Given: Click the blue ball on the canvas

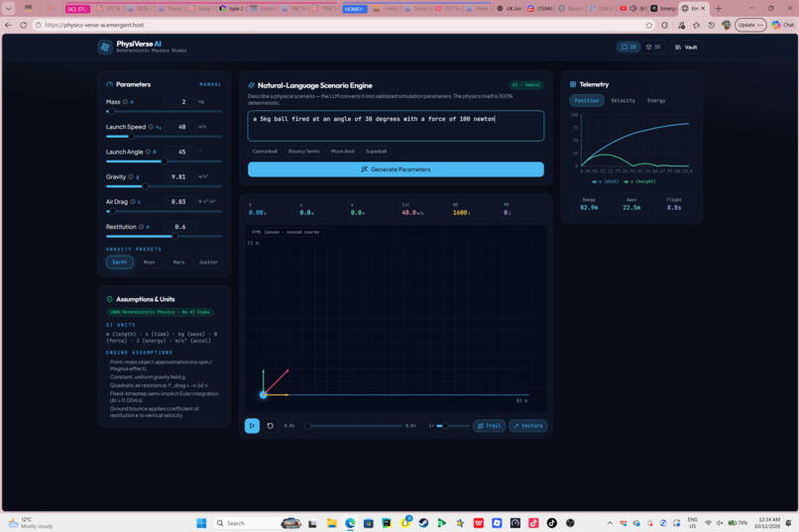Looking at the screenshot, I should point(263,394).
